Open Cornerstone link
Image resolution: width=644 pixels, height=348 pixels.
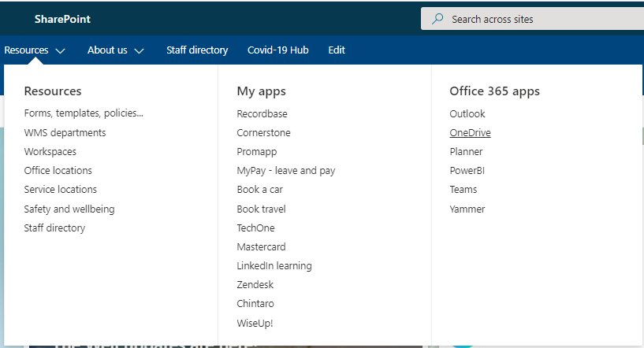tap(264, 132)
